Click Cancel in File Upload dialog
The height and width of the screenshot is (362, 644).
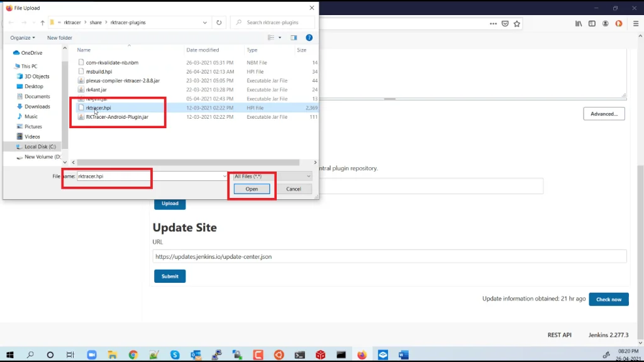coord(294,189)
